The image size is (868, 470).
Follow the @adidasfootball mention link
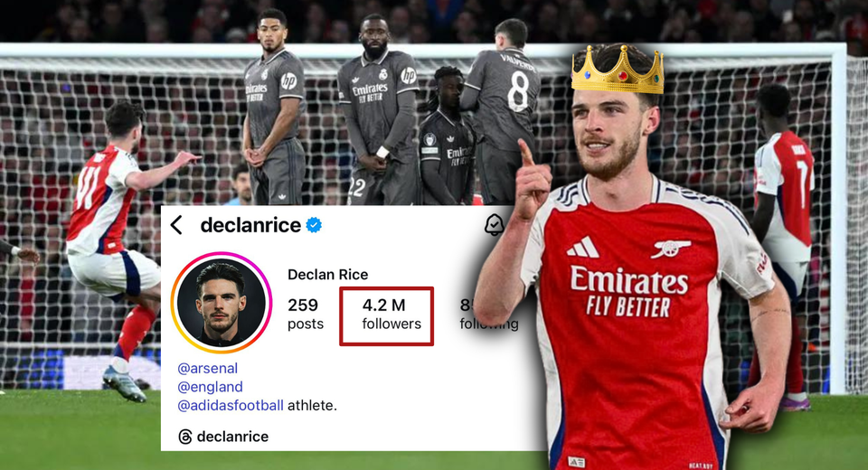pos(231,405)
